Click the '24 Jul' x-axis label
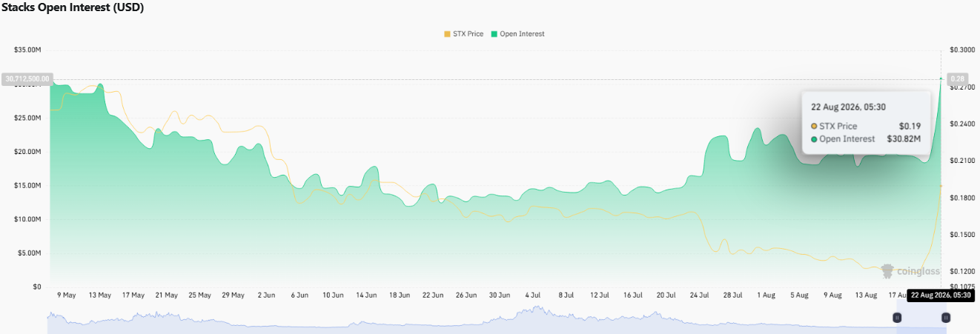The height and width of the screenshot is (334, 980). [699, 295]
